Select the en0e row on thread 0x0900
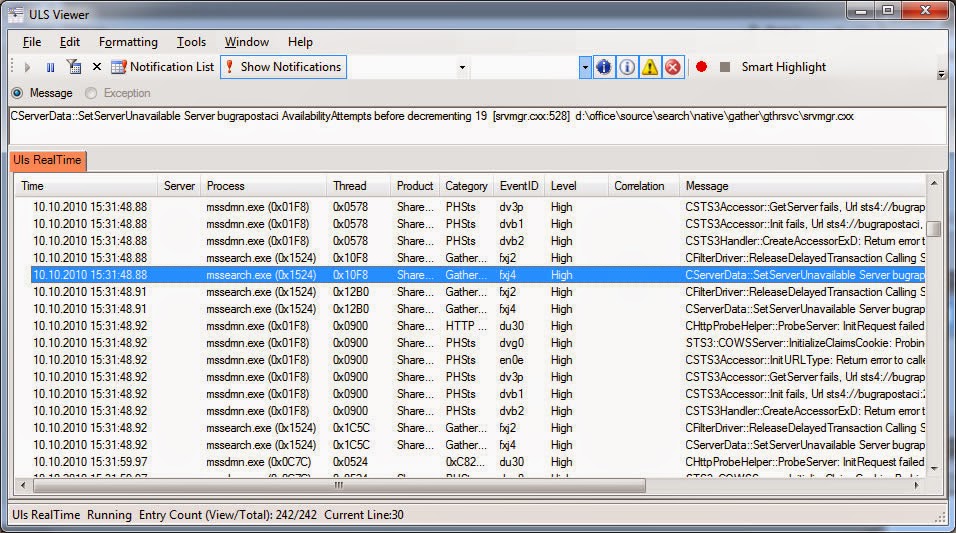956x533 pixels. pyautogui.click(x=478, y=360)
